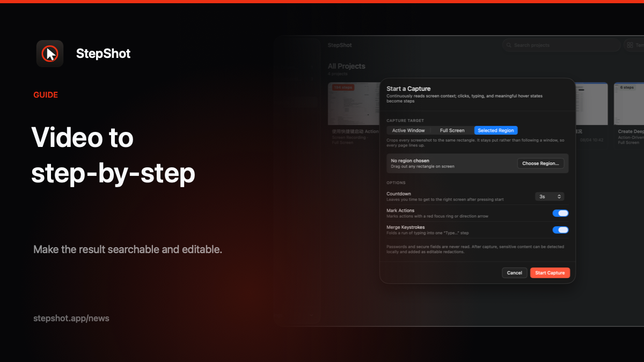This screenshot has height=362, width=644.
Task: Select the Selected Region capture target
Action: coord(496,130)
